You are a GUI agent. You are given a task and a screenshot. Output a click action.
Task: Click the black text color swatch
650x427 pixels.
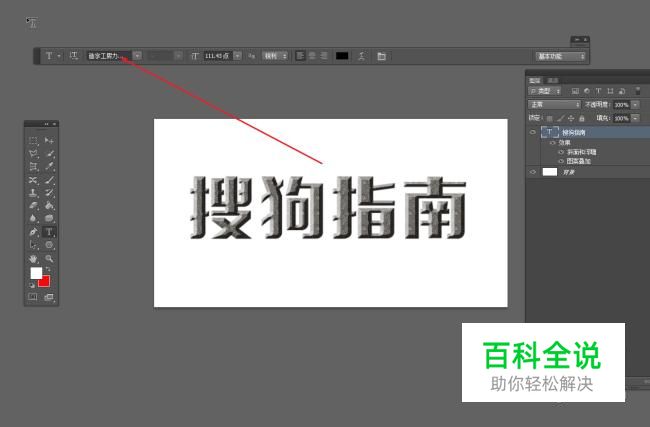pyautogui.click(x=342, y=56)
